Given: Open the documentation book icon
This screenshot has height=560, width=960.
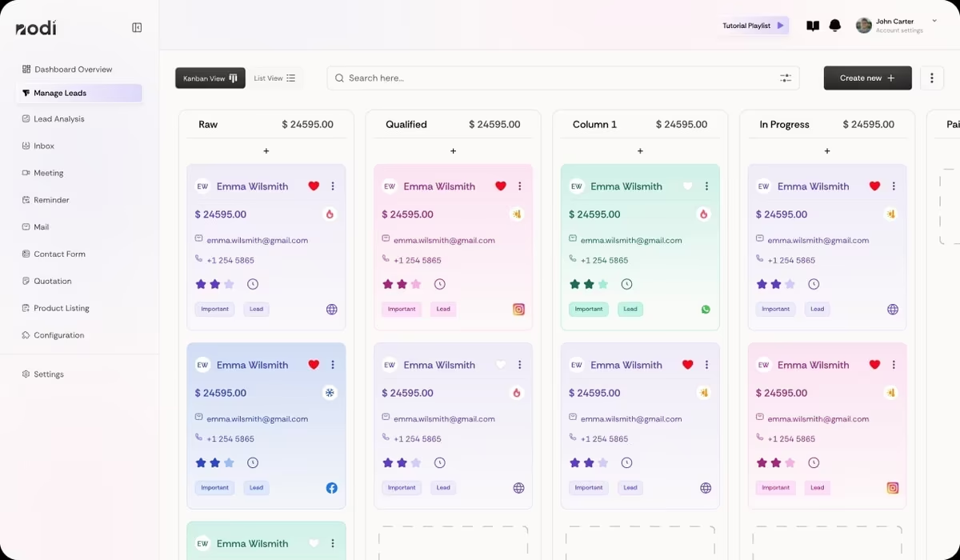Looking at the screenshot, I should tap(813, 26).
